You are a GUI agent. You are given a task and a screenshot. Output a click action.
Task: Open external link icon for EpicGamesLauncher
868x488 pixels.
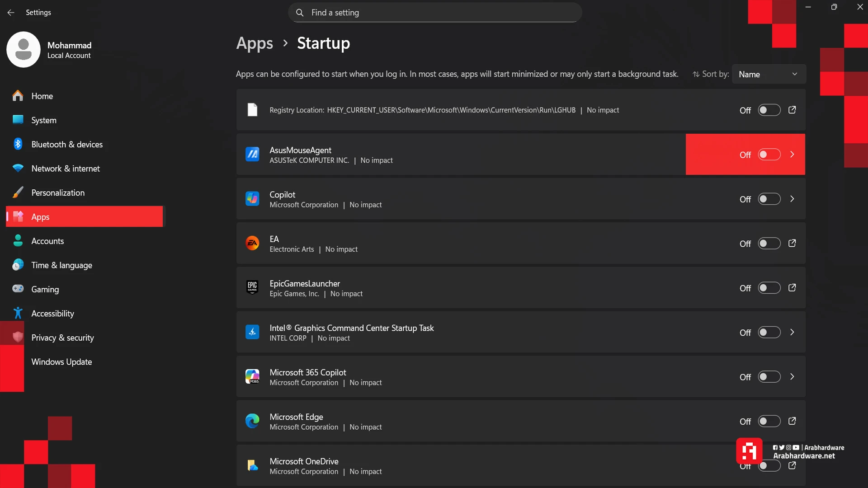click(792, 288)
